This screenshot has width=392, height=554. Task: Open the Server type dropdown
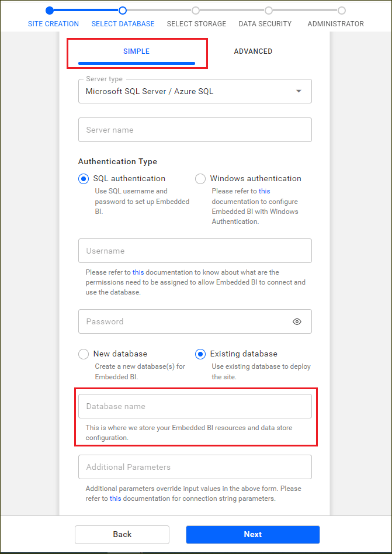[298, 91]
